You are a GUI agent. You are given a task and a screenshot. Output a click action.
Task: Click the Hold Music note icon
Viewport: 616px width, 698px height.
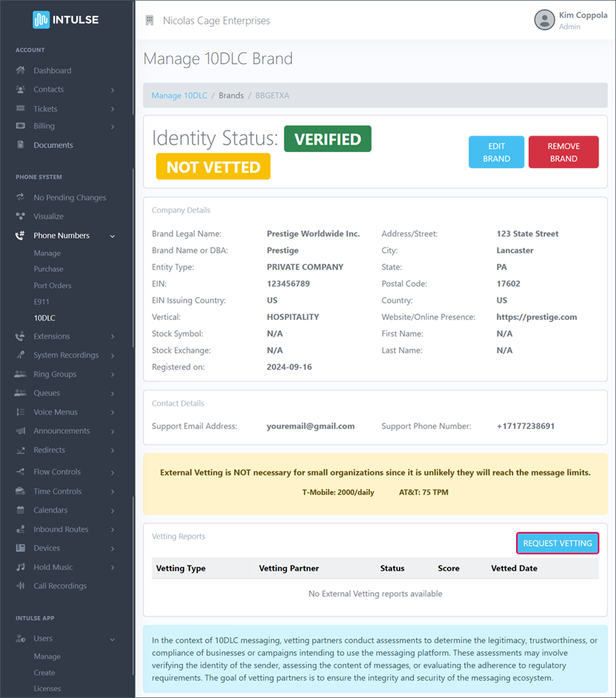[20, 567]
